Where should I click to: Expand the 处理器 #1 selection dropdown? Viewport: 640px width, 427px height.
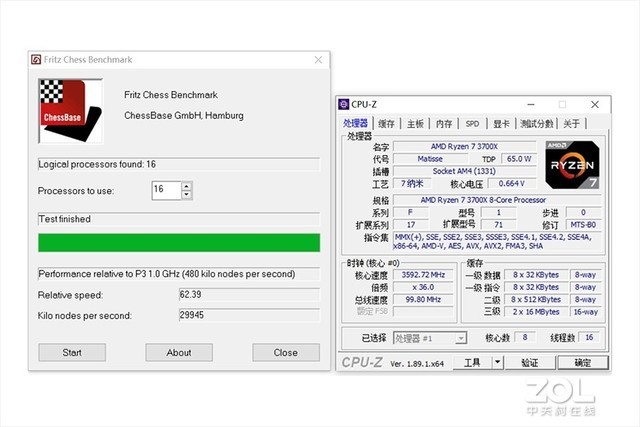coord(461,338)
